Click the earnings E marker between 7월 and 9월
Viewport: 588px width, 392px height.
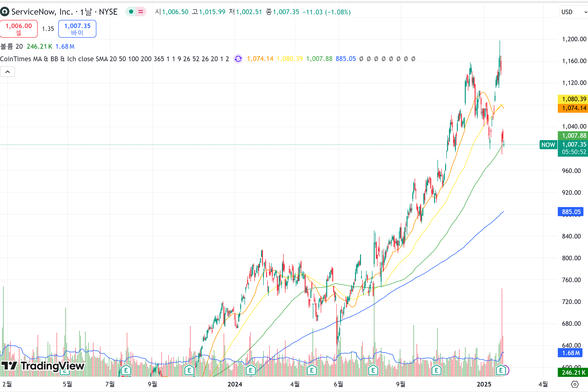click(x=126, y=370)
